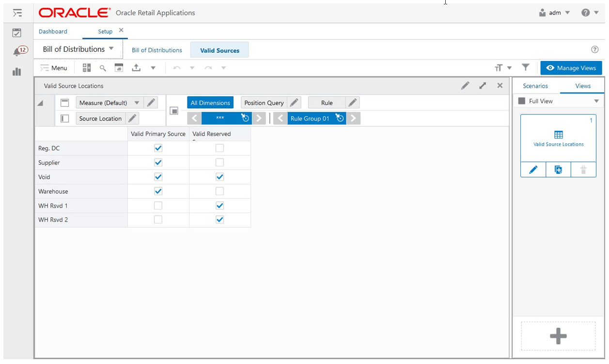Viewport: 609px width, 364px height.
Task: Click the calculate window toolbar icon
Action: pos(119,68)
